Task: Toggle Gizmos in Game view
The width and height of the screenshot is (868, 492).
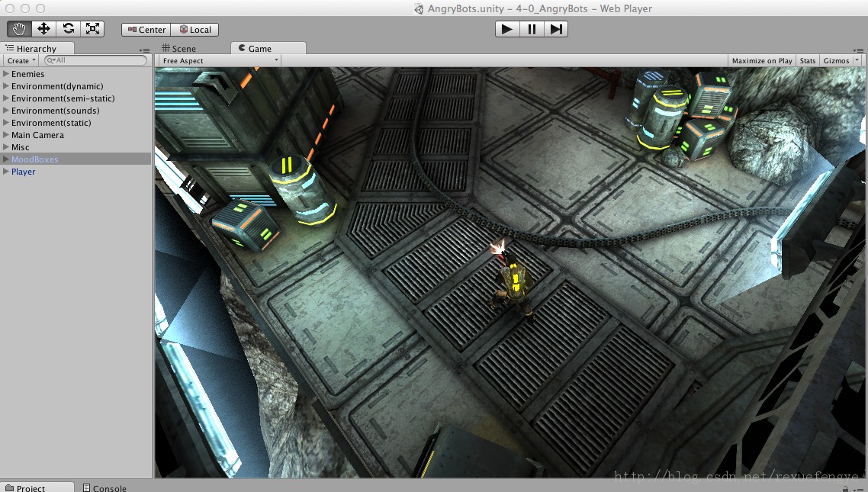Action: pos(836,60)
